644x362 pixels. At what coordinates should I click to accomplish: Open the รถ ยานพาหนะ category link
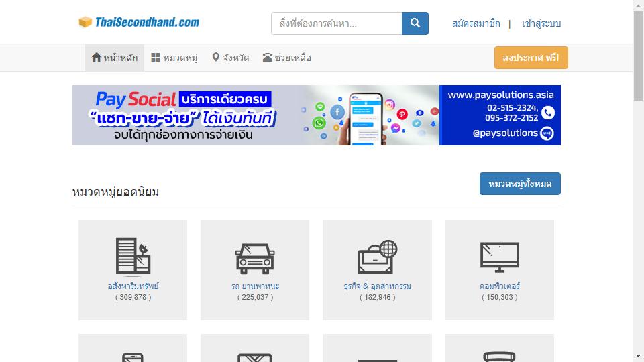255,286
